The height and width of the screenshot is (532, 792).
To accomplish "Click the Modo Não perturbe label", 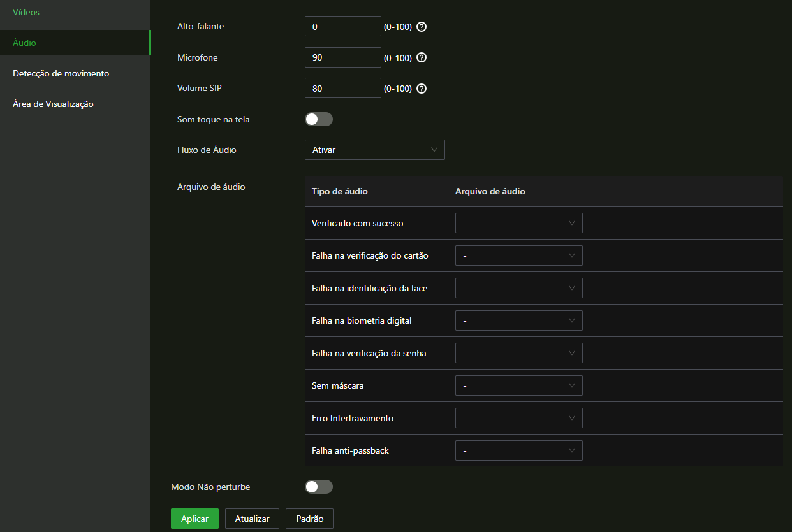I will [x=210, y=487].
